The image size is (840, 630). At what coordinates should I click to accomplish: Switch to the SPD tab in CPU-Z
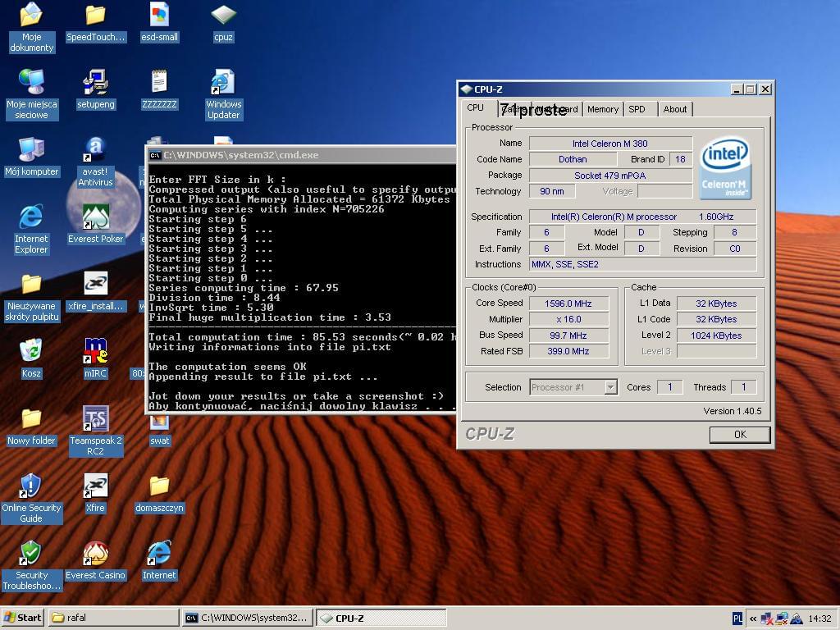637,109
